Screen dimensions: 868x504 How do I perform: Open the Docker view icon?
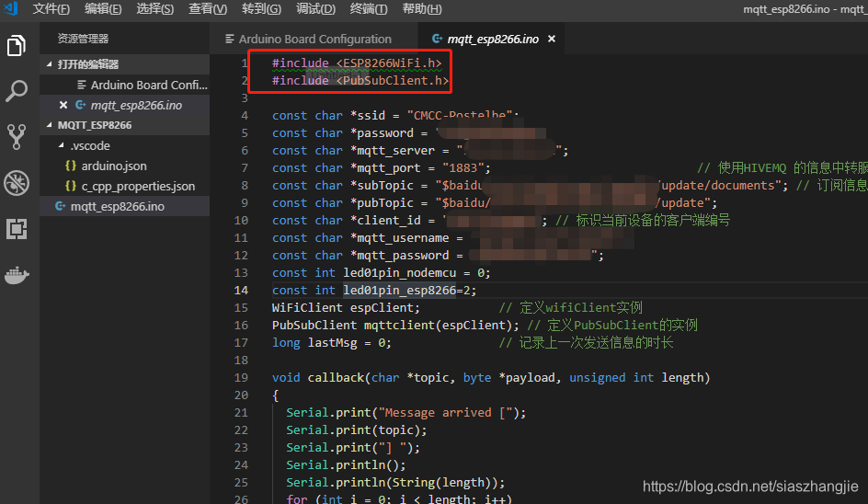[x=17, y=275]
